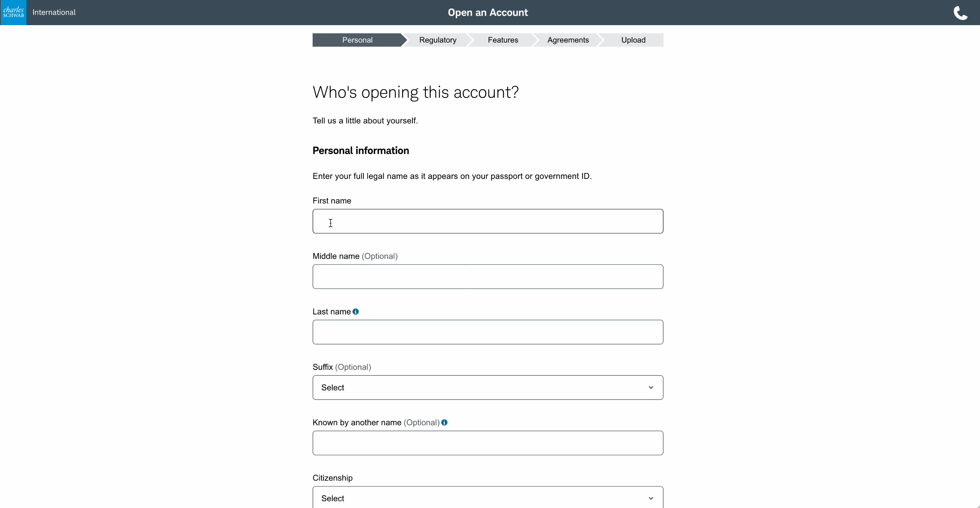Viewport: 980px width, 508px height.
Task: Focus the Last name text field
Action: click(488, 332)
